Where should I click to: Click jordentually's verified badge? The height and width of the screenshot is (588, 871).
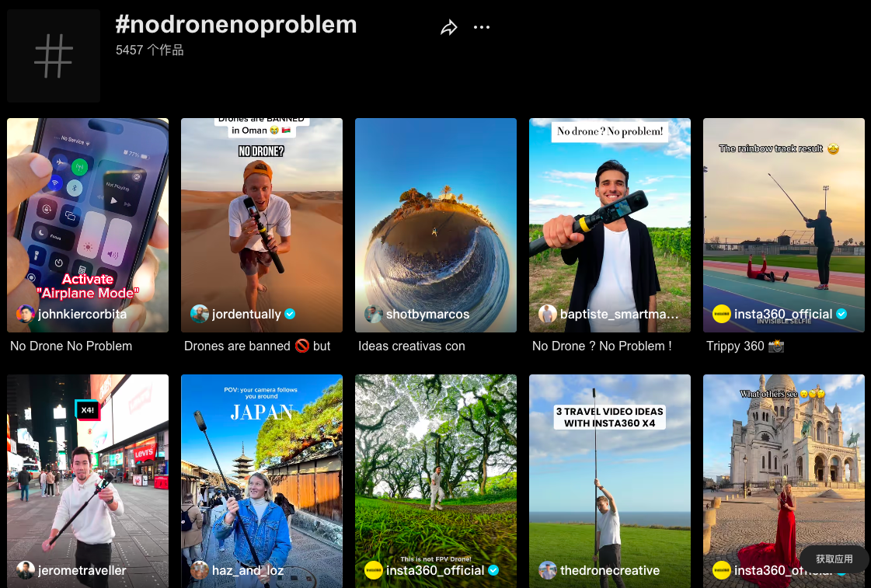(290, 315)
